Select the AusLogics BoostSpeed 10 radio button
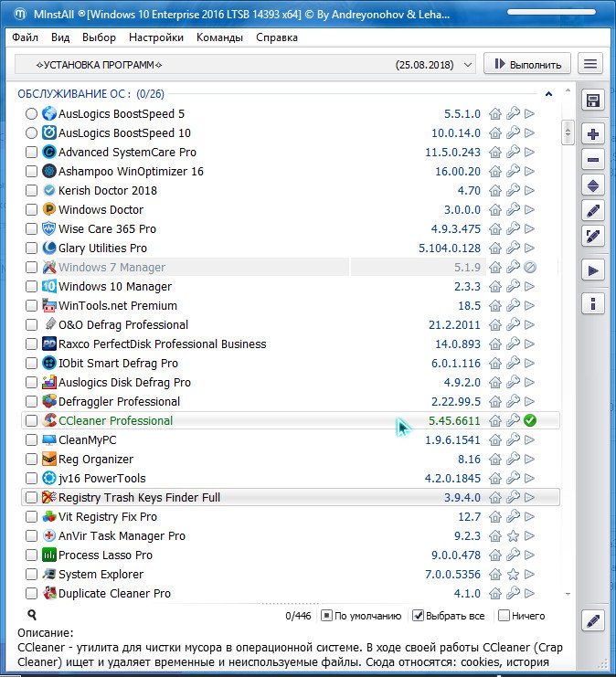The image size is (616, 677). tap(31, 133)
